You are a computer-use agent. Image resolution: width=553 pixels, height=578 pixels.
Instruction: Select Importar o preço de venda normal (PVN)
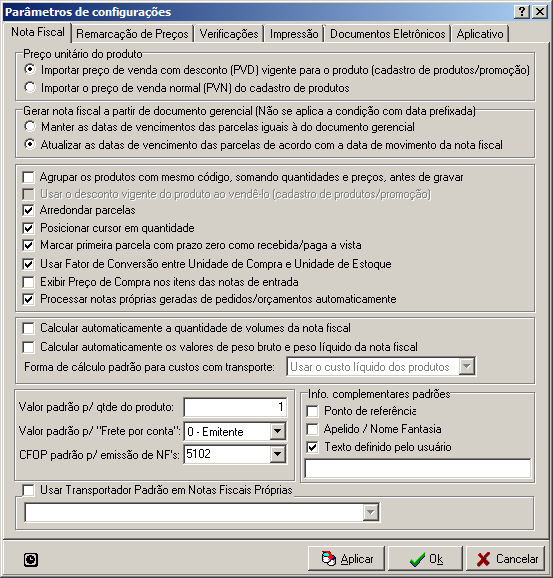coord(30,87)
